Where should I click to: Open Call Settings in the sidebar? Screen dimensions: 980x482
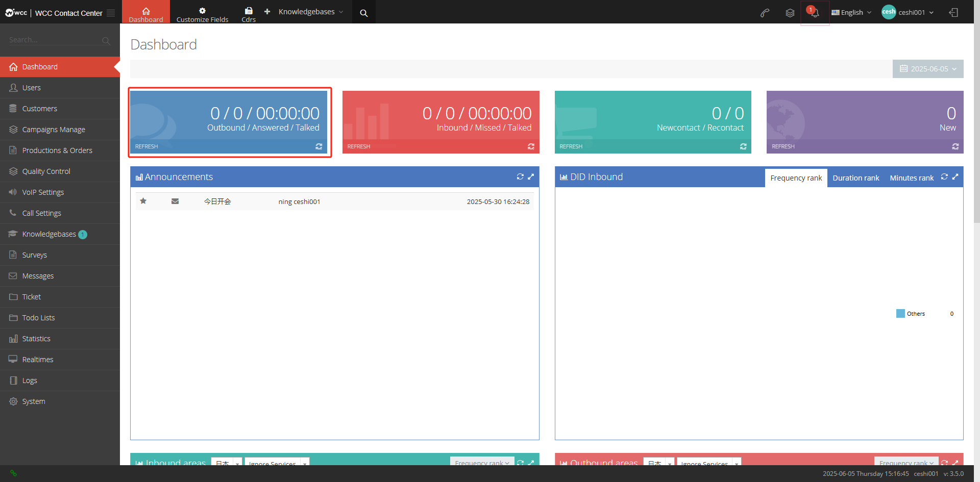[x=60, y=213]
